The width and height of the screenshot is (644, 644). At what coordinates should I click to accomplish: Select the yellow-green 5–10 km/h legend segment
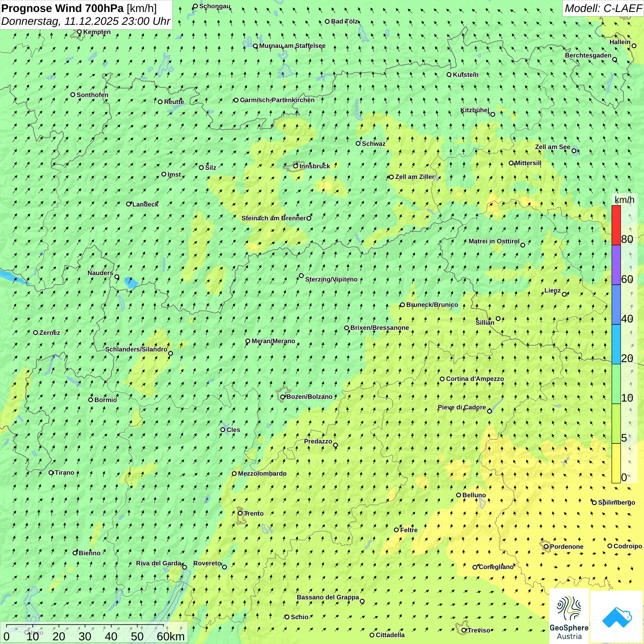point(616,424)
